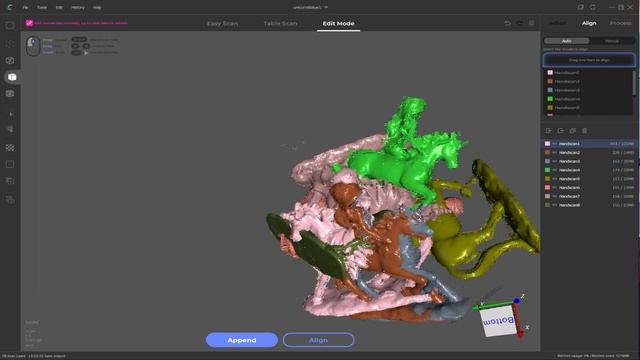Click the sidebar icon below the empty square
The height and width of the screenshot is (360, 640).
pyautogui.click(x=10, y=181)
